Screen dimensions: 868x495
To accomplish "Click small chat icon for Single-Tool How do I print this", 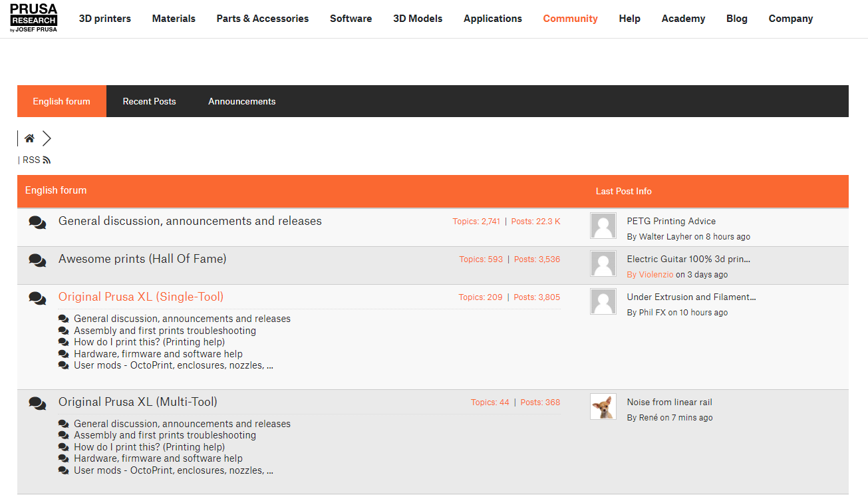I will click(x=64, y=343).
